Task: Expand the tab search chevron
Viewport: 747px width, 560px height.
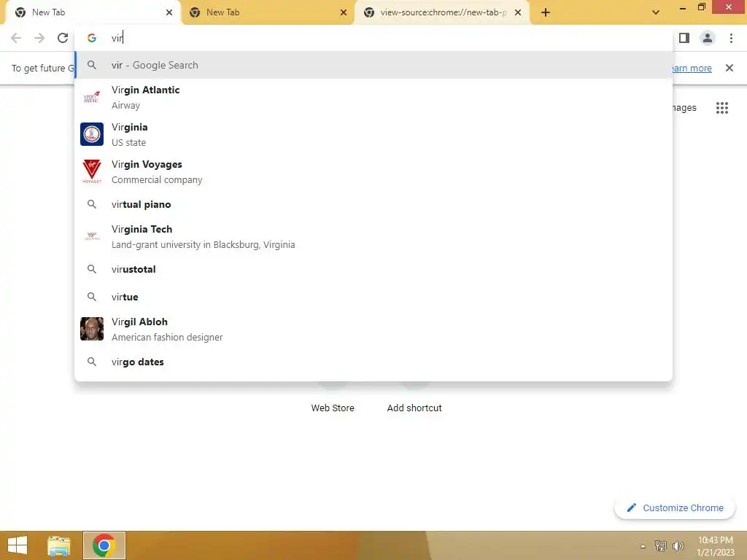Action: coord(656,12)
